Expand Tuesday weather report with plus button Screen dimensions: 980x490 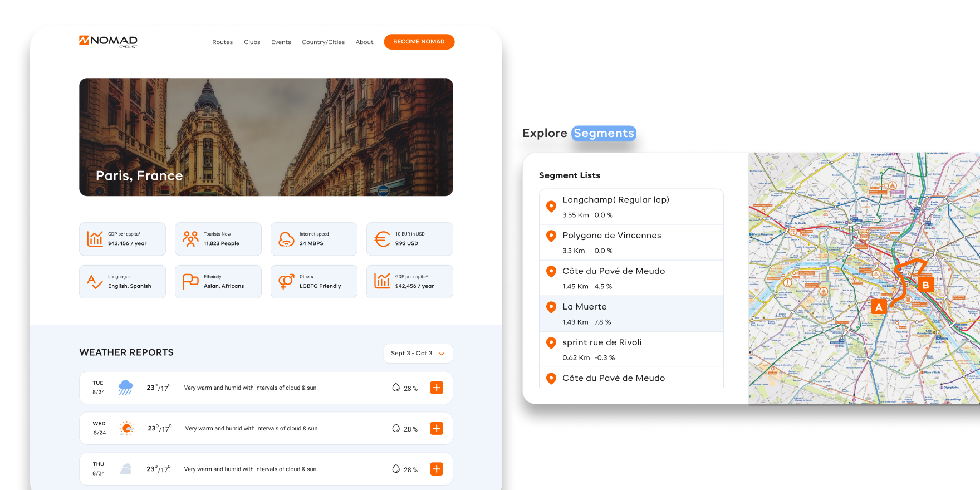[x=437, y=388]
